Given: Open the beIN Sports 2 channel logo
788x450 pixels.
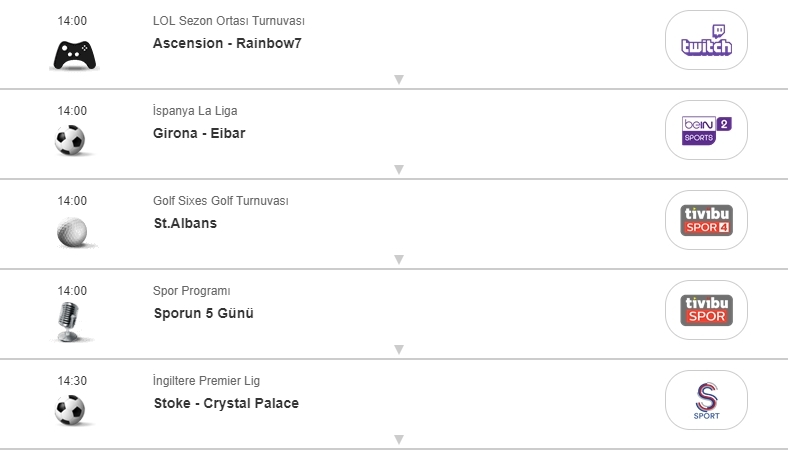Looking at the screenshot, I should point(706,130).
